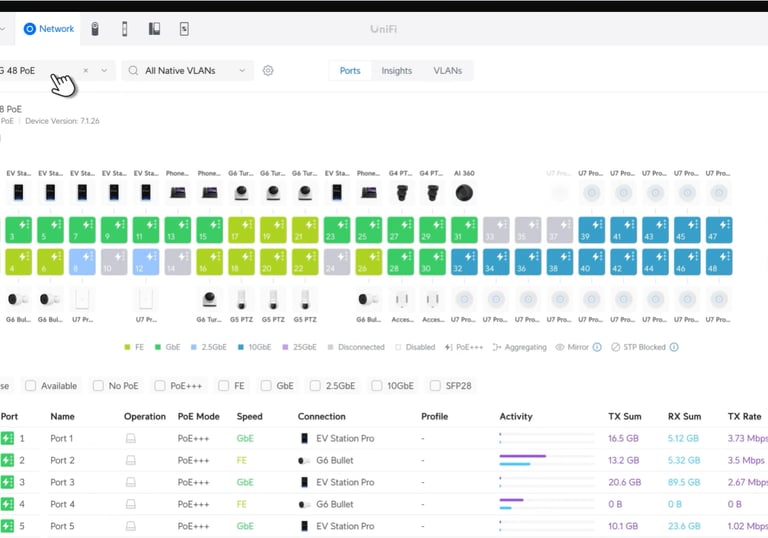Viewport: 768px width, 538px height.
Task: Enable the PoE+++ filter checkbox
Action: coord(160,386)
